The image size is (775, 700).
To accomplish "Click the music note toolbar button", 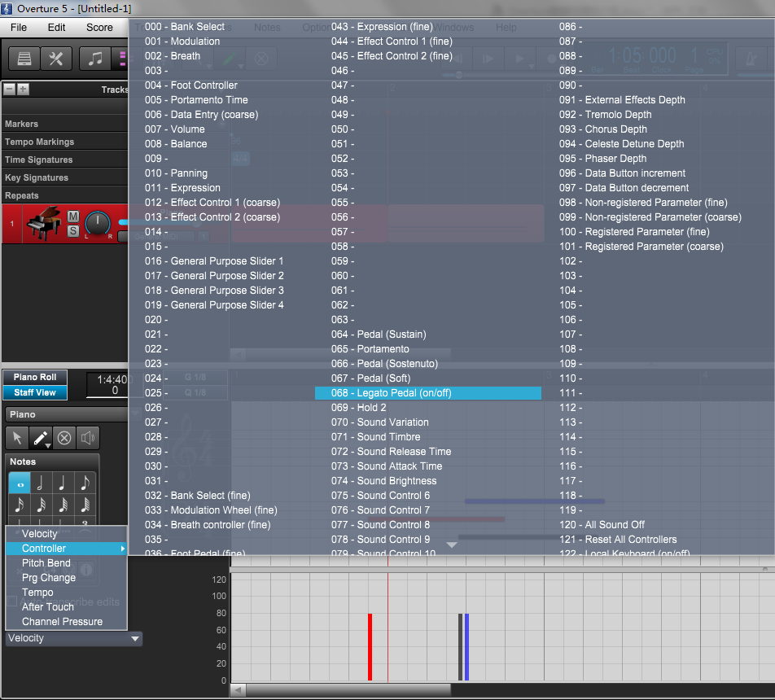I will pyautogui.click(x=96, y=59).
